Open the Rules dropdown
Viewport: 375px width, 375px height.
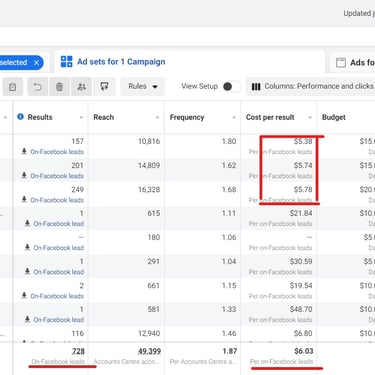[143, 87]
